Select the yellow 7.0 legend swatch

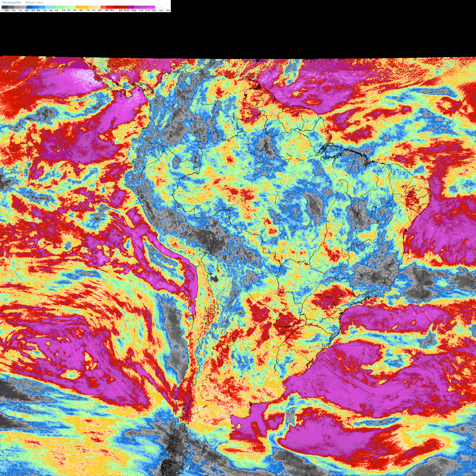pos(85,7)
